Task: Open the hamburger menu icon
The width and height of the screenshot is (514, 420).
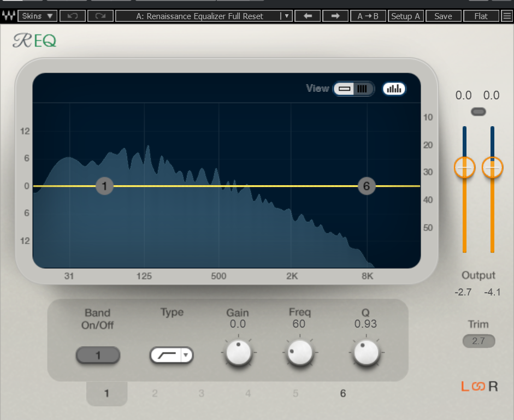Action: [x=507, y=16]
